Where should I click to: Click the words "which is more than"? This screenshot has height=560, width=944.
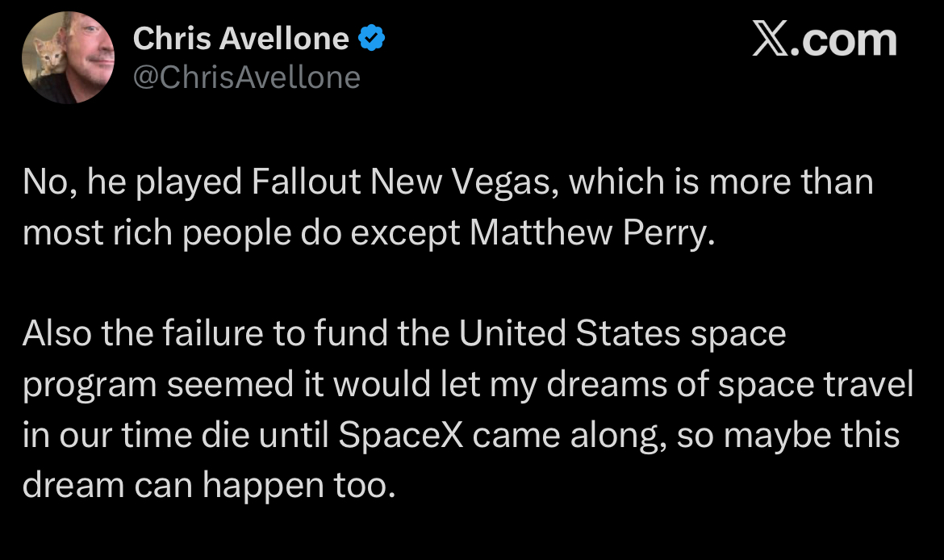coord(721,182)
